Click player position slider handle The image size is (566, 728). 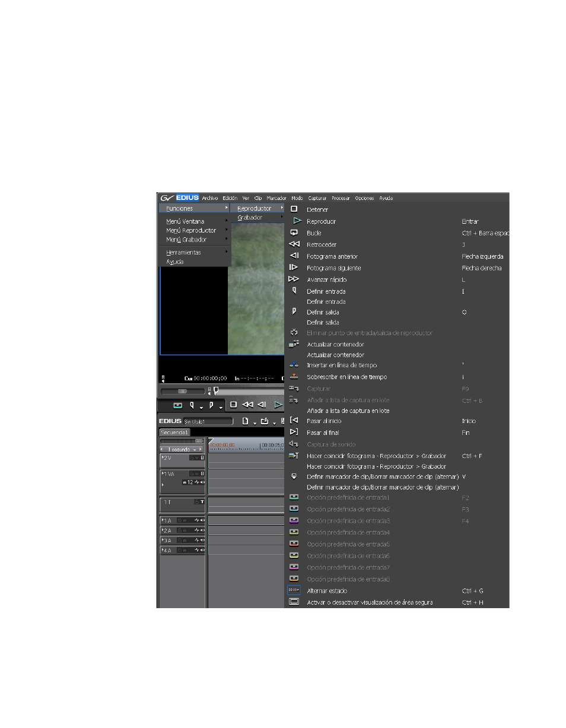point(215,390)
